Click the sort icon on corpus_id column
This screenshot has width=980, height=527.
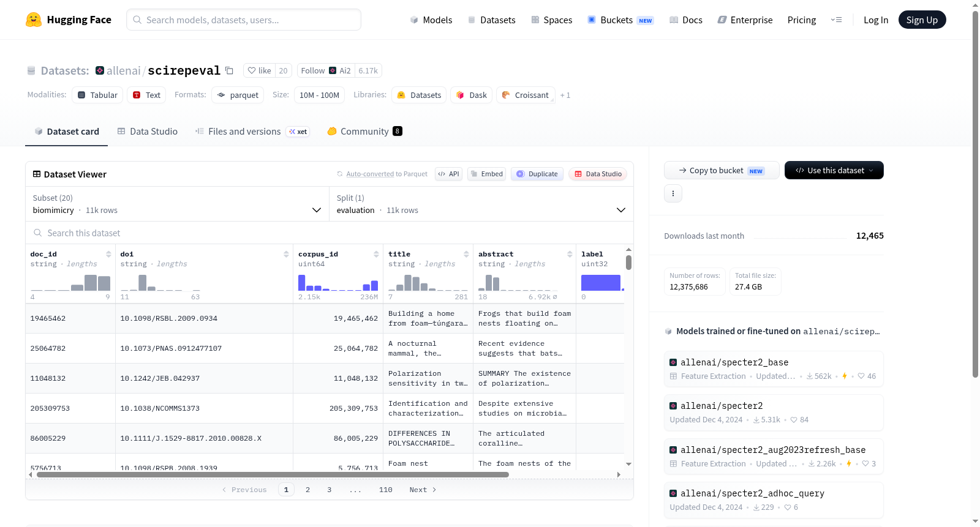(x=376, y=254)
